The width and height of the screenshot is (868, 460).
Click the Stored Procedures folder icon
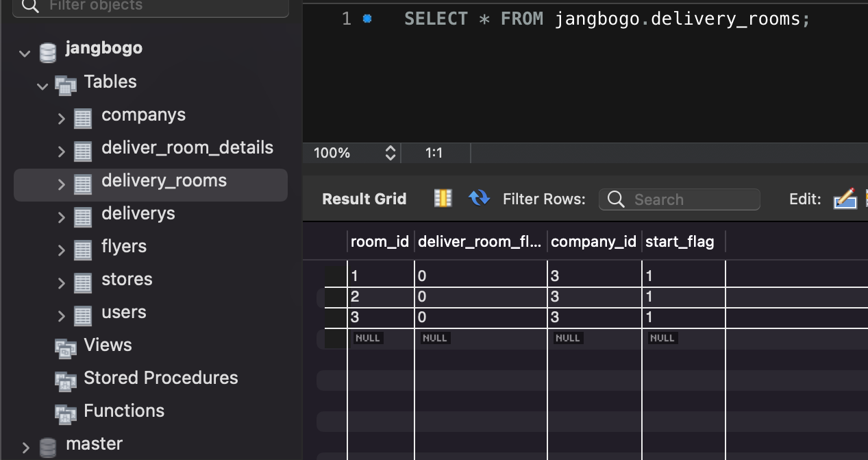[x=66, y=381]
